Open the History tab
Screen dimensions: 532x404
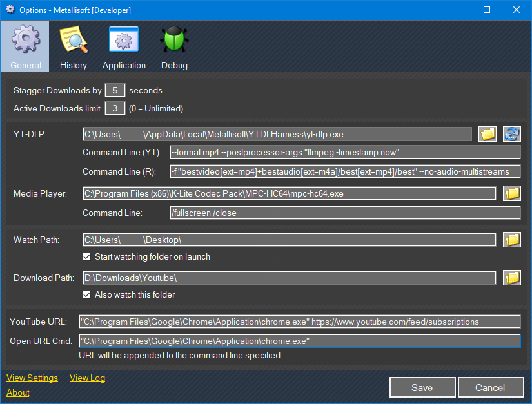click(74, 48)
